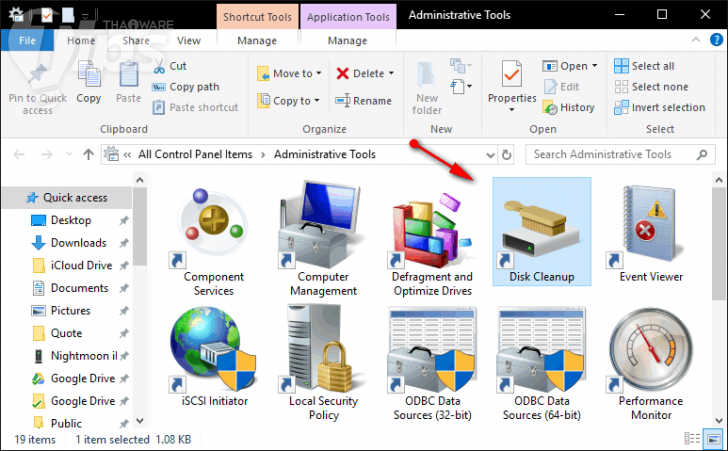
Task: Switch to the Share tab
Action: click(x=136, y=40)
